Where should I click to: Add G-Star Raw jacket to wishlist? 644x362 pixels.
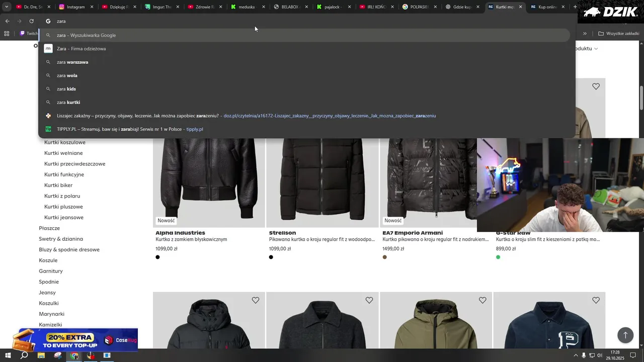pyautogui.click(x=596, y=86)
